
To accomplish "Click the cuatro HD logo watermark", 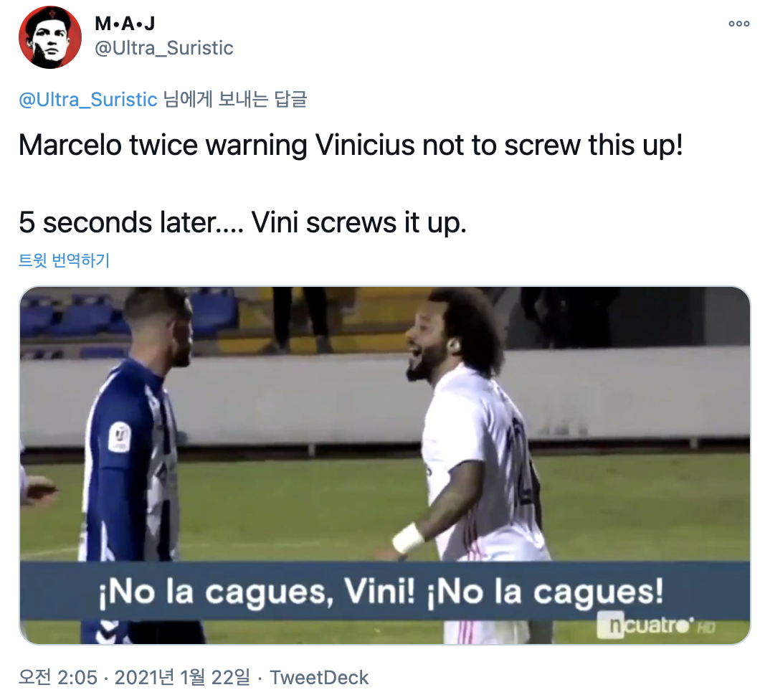I will tap(655, 625).
